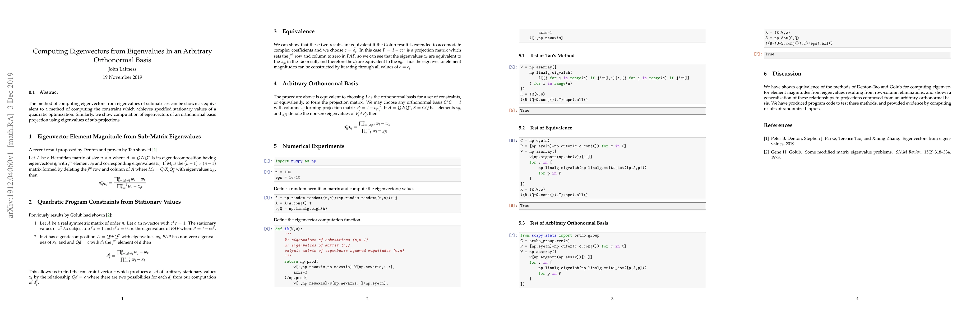Click author name John Lakness
The height and width of the screenshot is (317, 980).
(x=122, y=69)
